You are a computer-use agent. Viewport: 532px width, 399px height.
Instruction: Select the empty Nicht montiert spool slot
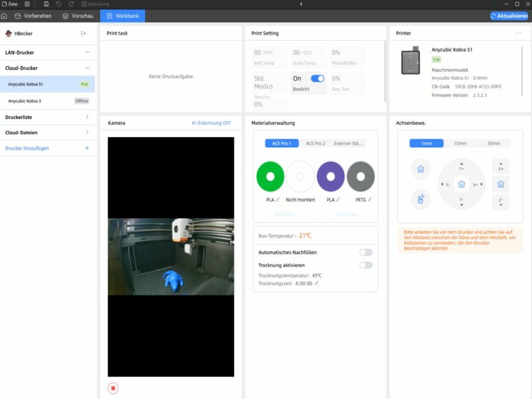click(301, 176)
